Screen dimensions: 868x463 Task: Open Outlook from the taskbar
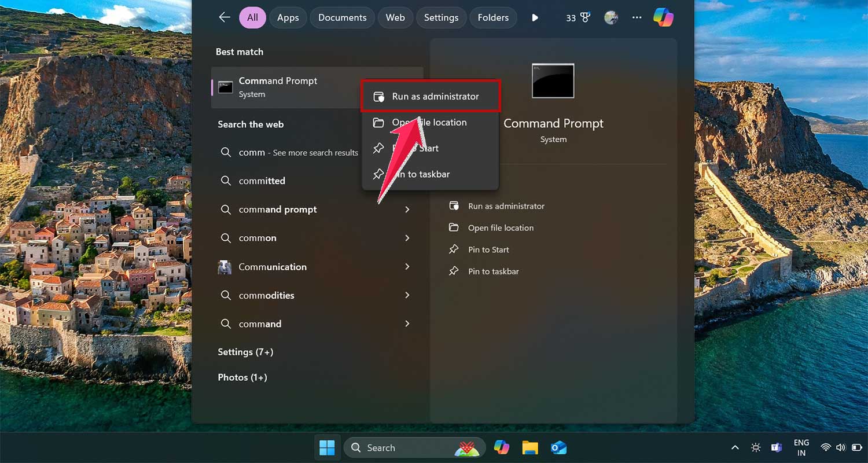pyautogui.click(x=558, y=447)
